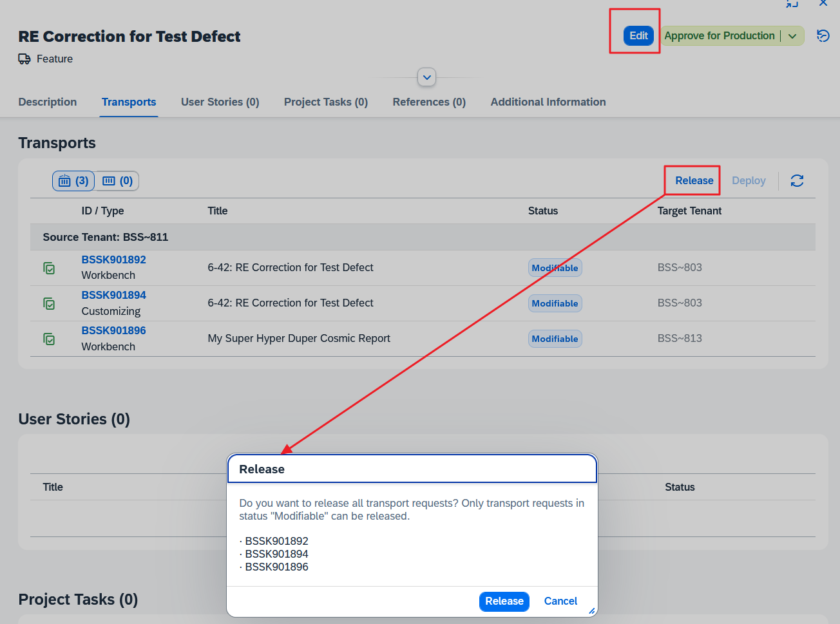840x624 pixels.
Task: Toggle the assigned transports (3) view
Action: [73, 181]
